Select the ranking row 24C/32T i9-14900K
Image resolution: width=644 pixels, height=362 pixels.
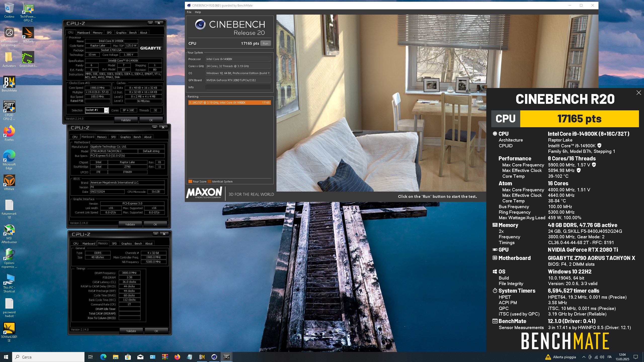point(229,103)
